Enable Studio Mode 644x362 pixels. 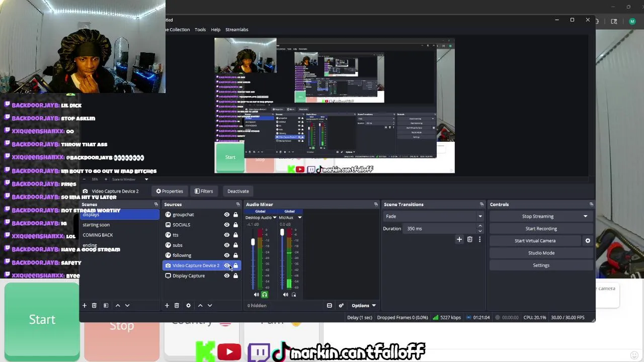pyautogui.click(x=541, y=253)
